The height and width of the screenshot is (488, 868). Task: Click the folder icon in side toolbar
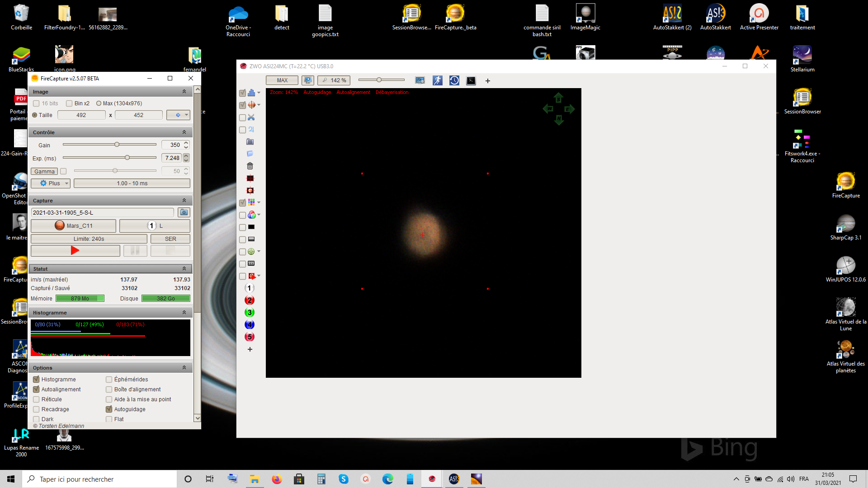click(x=250, y=154)
